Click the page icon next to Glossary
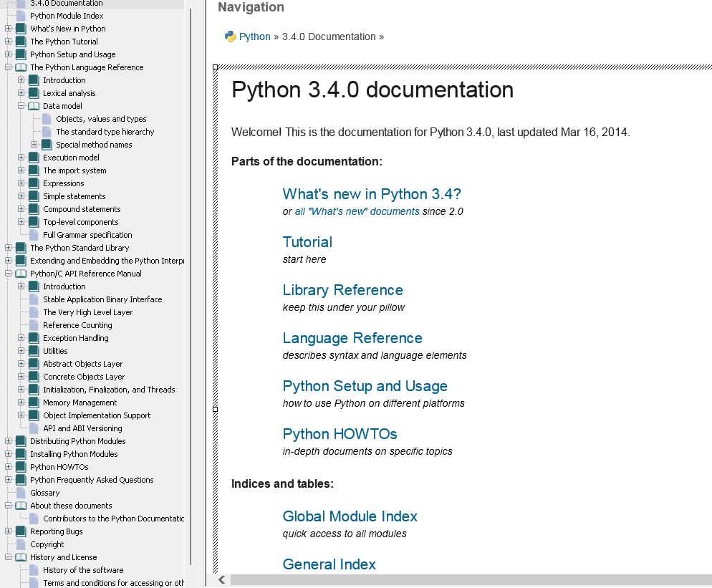The height and width of the screenshot is (588, 712). (21, 493)
